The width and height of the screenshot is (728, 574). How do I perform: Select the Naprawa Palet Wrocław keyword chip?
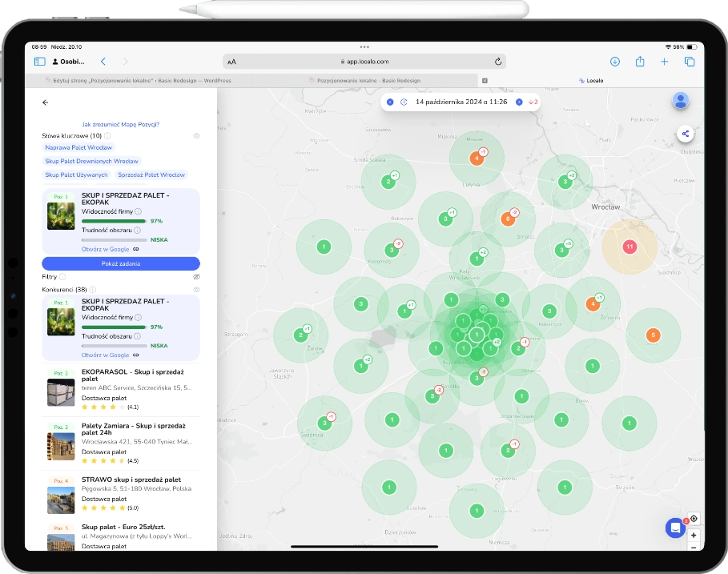click(x=79, y=147)
